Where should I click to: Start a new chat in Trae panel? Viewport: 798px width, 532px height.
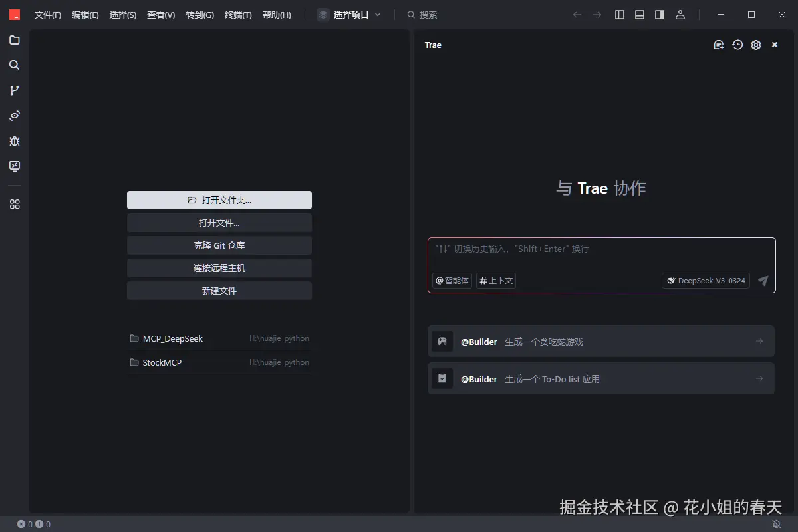(x=719, y=45)
